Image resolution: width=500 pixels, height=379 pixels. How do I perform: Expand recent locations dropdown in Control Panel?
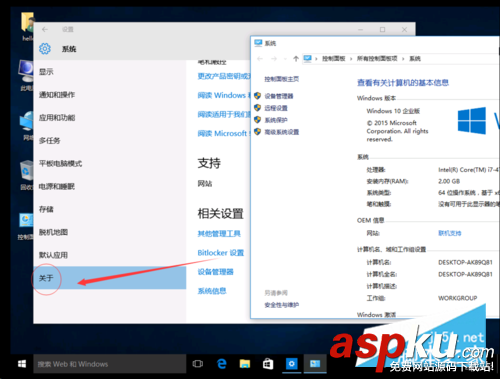(285, 59)
